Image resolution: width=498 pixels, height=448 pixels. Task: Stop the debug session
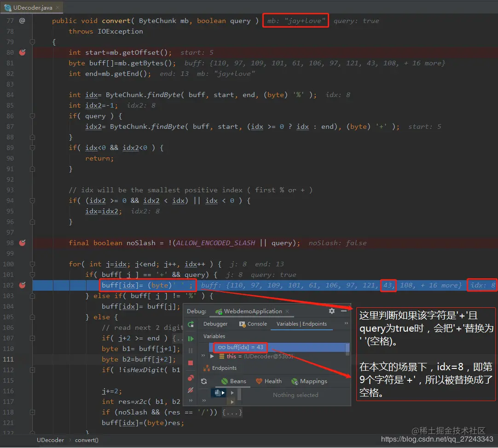(x=191, y=363)
